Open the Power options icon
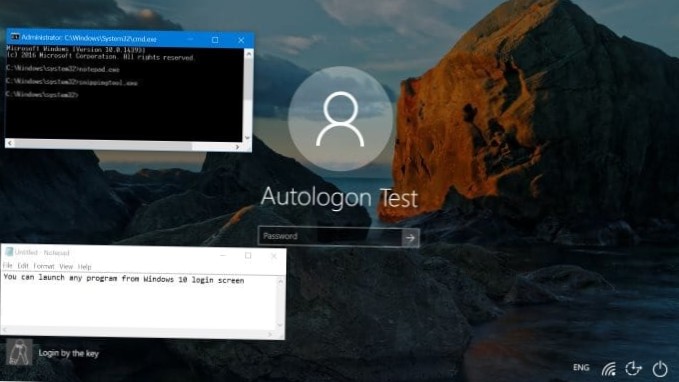 (x=660, y=369)
